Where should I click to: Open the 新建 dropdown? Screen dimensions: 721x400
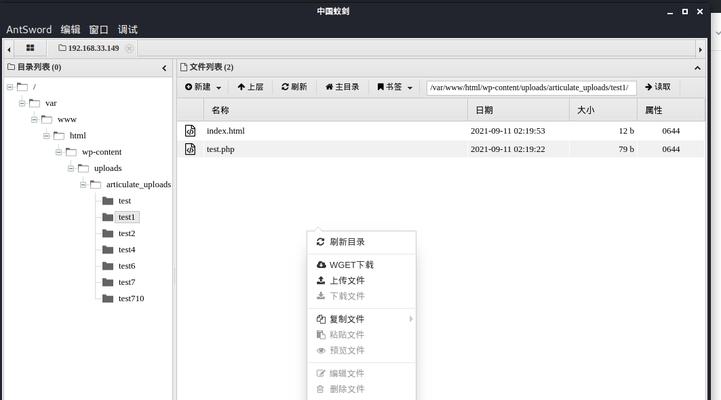click(203, 87)
